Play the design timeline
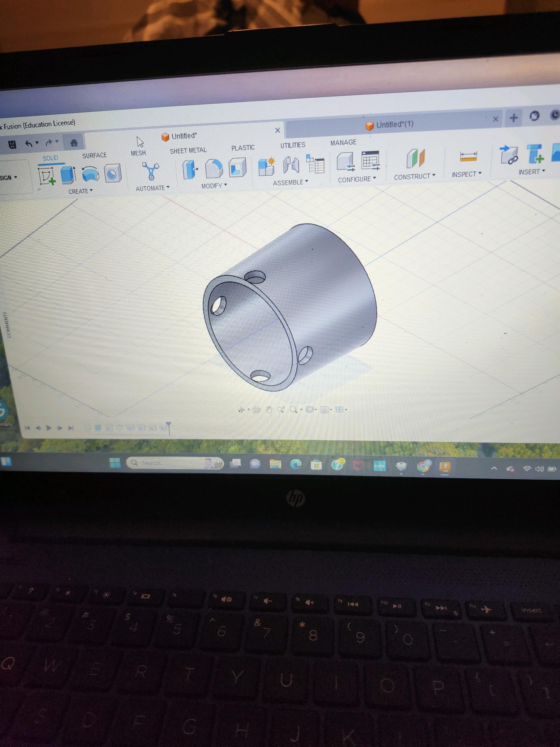The height and width of the screenshot is (747, 560). coord(49,428)
